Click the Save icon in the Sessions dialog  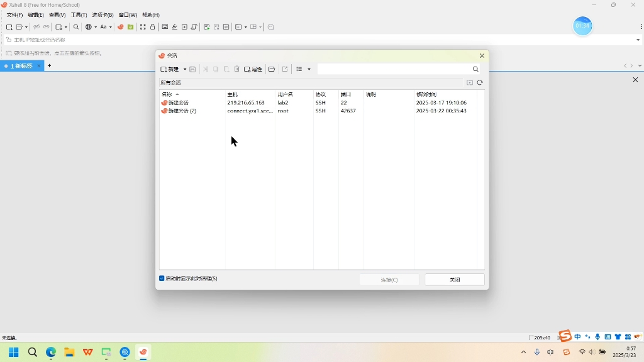coord(192,69)
